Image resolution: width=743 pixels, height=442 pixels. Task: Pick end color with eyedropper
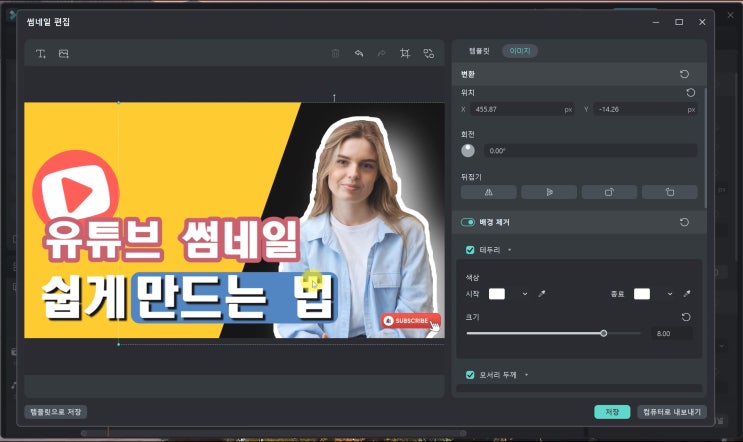coord(687,294)
